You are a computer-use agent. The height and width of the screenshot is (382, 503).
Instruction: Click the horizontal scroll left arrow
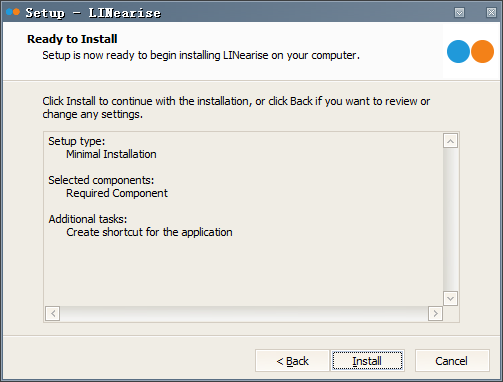click(x=53, y=314)
